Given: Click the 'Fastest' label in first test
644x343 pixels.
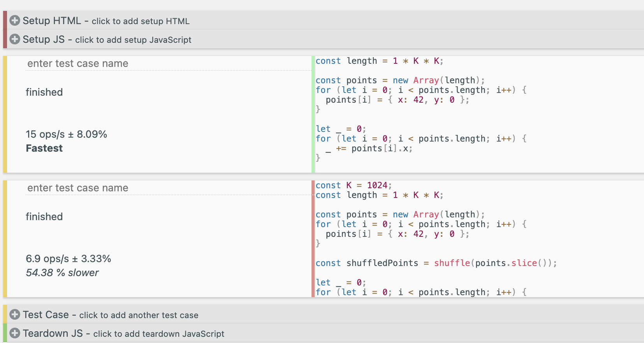Looking at the screenshot, I should tap(44, 148).
